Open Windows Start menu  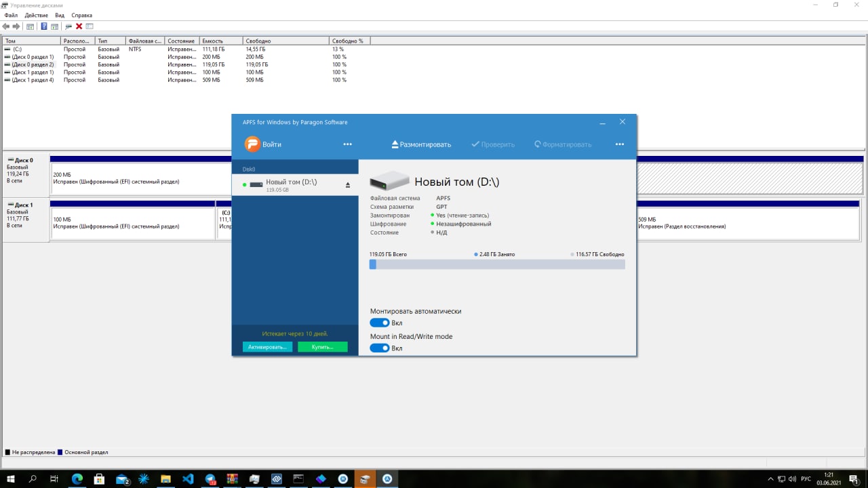[x=11, y=479]
